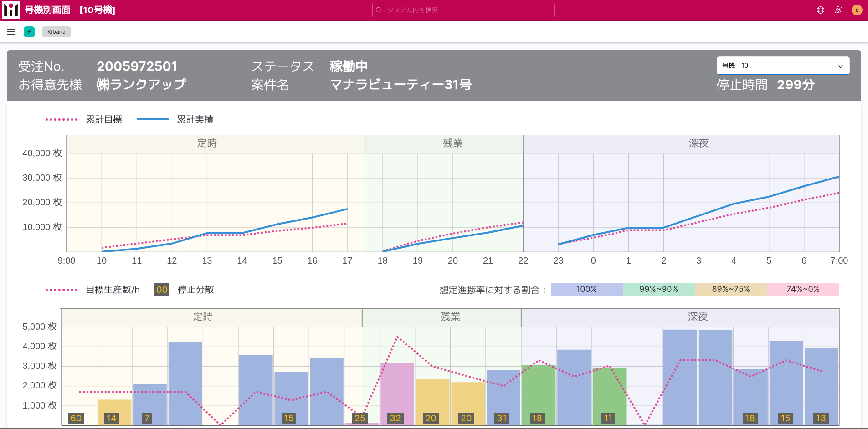The height and width of the screenshot is (429, 868).
Task: Click the teal デ space avatar
Action: (29, 32)
